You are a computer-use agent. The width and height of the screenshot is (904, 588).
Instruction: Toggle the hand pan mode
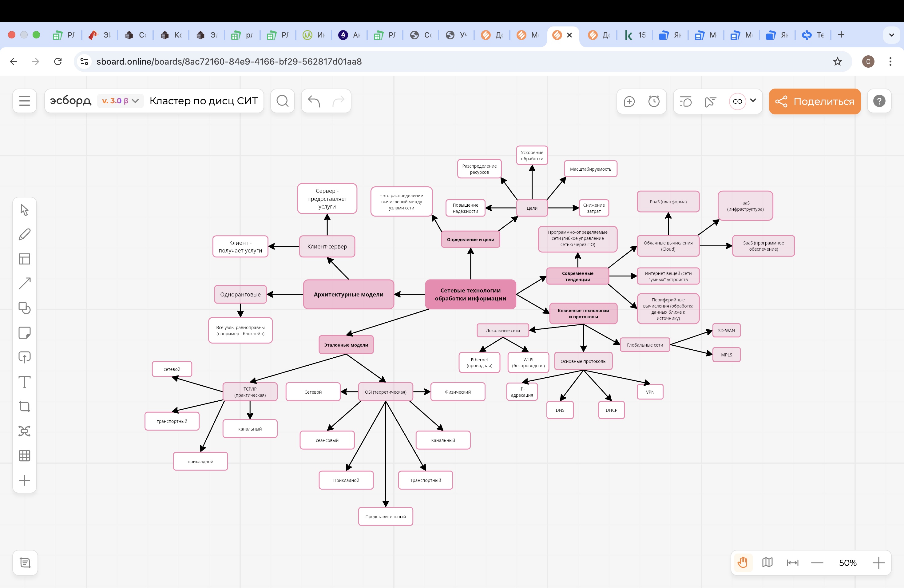point(743,562)
